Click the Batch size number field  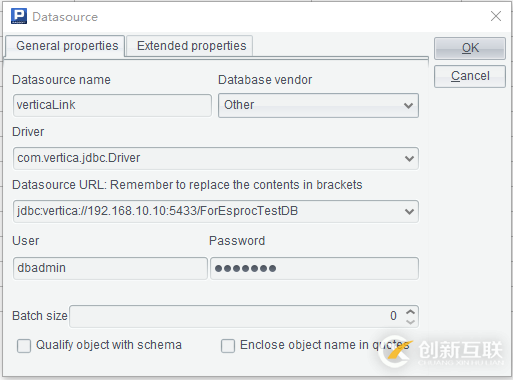pyautogui.click(x=236, y=316)
